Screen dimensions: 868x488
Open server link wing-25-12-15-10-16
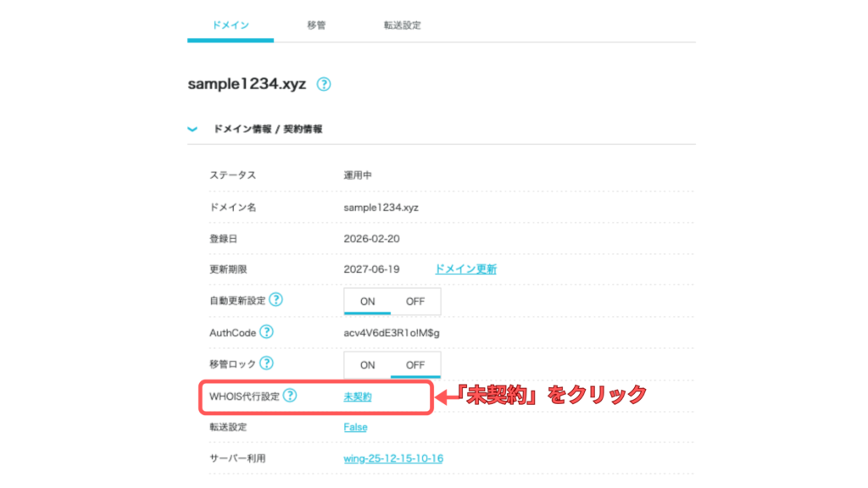(x=393, y=458)
